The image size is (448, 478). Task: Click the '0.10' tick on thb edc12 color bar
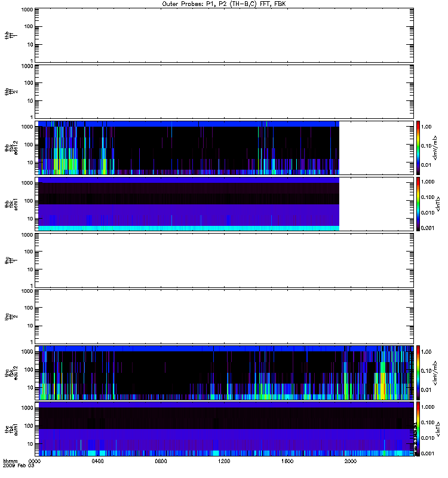tap(426, 146)
